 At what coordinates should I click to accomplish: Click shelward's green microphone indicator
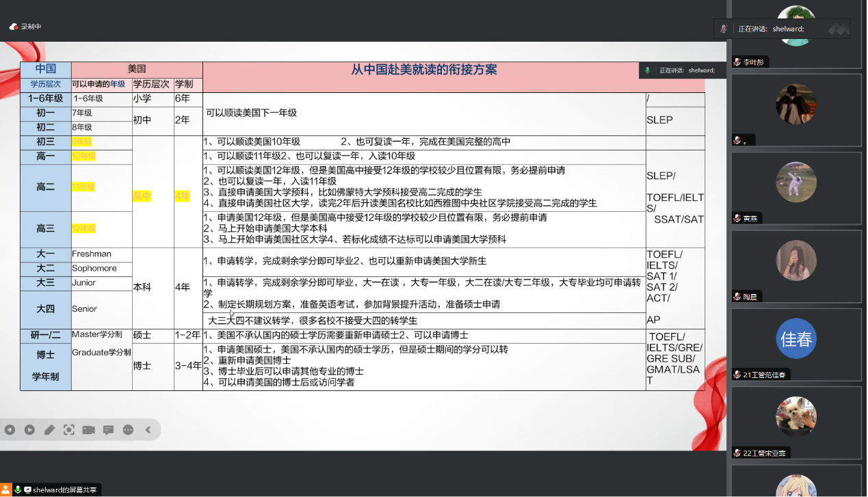coord(17,489)
